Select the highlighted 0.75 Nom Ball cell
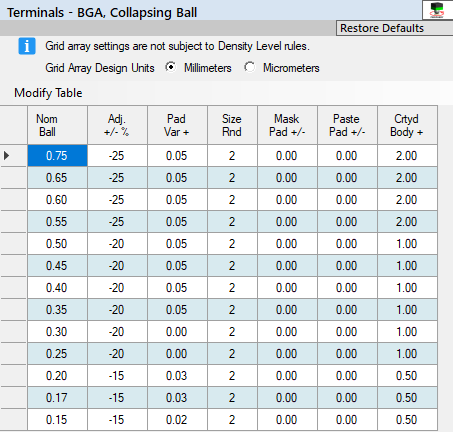Screen dimensions: 453x432 point(57,156)
